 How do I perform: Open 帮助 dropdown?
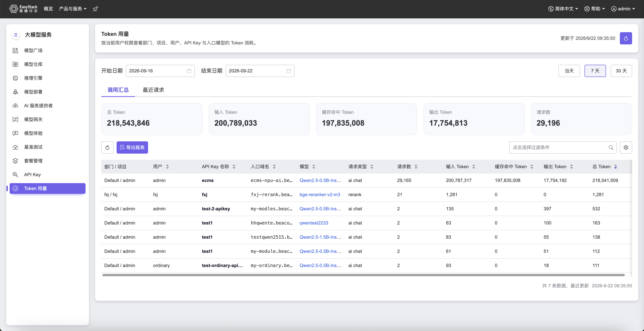coord(594,9)
